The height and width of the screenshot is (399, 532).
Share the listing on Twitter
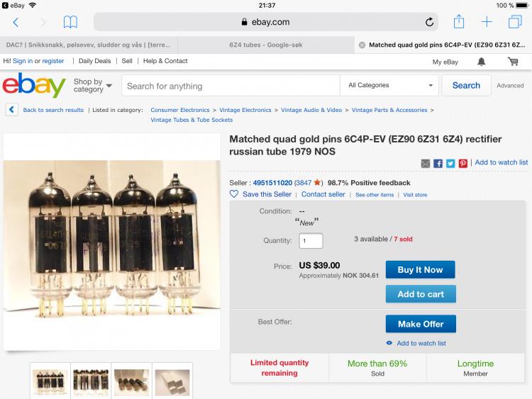click(x=450, y=164)
